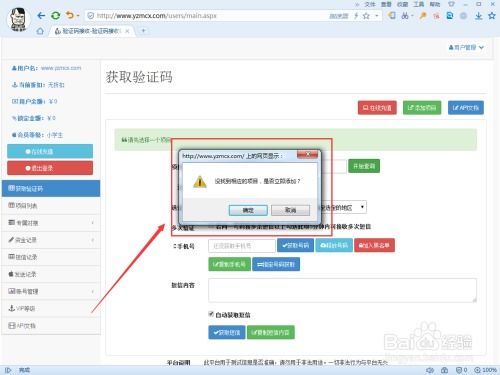This screenshot has width=500, height=375.
Task: Toggle the 自动获取短信 checkbox
Action: [x=211, y=314]
